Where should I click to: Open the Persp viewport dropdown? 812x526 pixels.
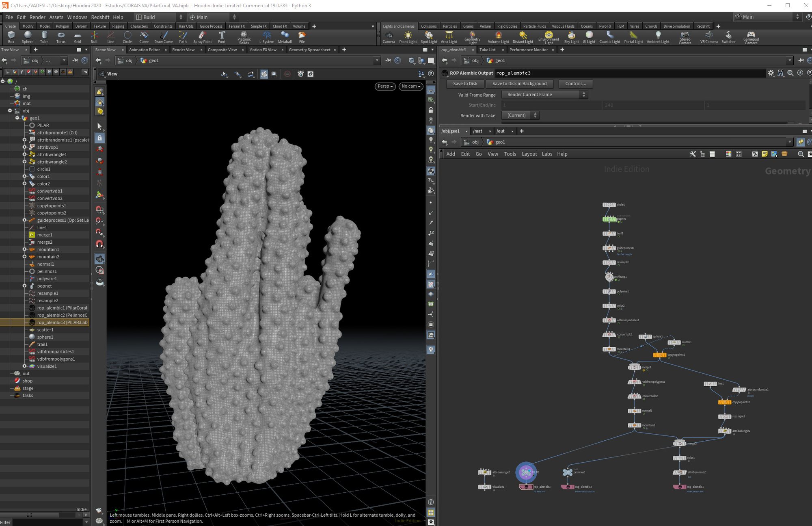click(x=385, y=86)
